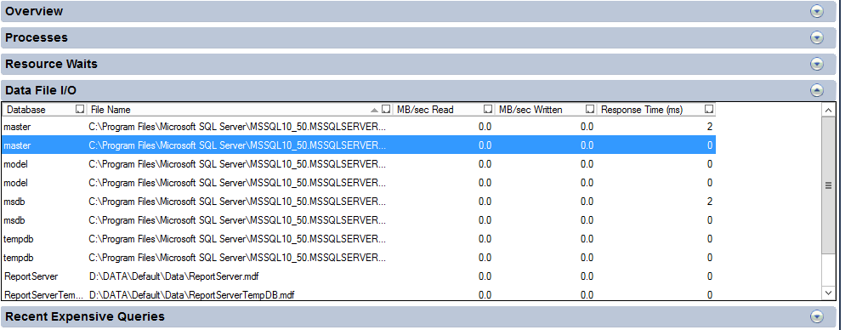This screenshot has height=330, width=868.
Task: Expand the Recent Expensive Queries chevron
Action: click(816, 316)
